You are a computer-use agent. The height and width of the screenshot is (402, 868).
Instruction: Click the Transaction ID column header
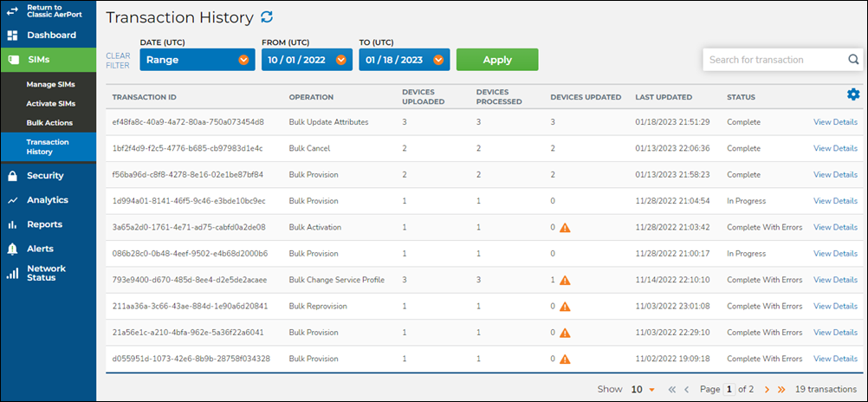145,97
